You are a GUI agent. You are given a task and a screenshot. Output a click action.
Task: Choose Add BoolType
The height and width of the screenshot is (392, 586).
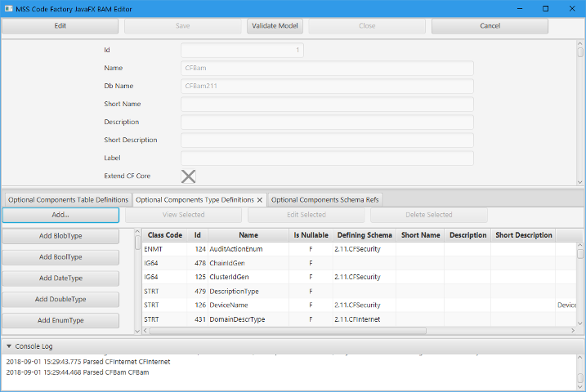60,257
